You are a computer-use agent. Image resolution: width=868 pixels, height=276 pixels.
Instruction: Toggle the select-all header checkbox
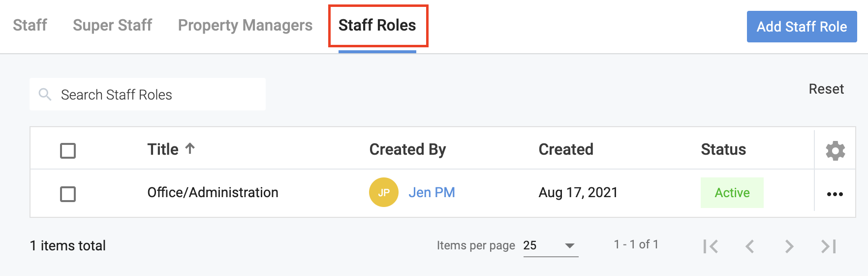coord(68,150)
